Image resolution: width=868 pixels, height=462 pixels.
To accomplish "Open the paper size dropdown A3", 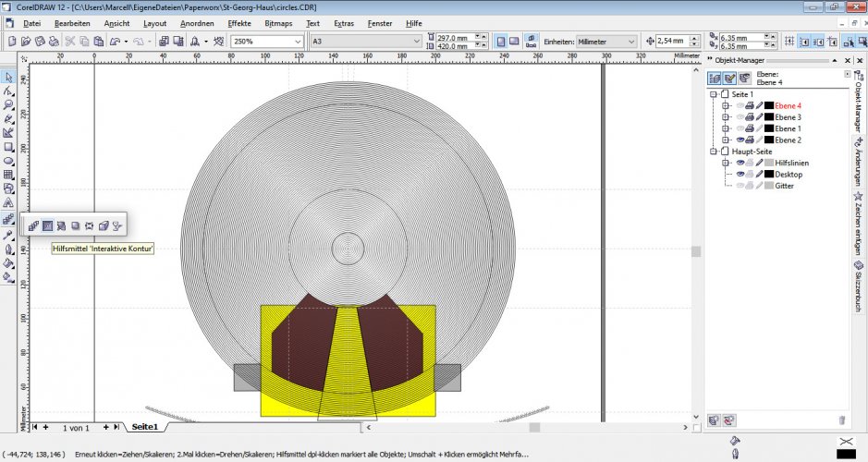I will [417, 42].
